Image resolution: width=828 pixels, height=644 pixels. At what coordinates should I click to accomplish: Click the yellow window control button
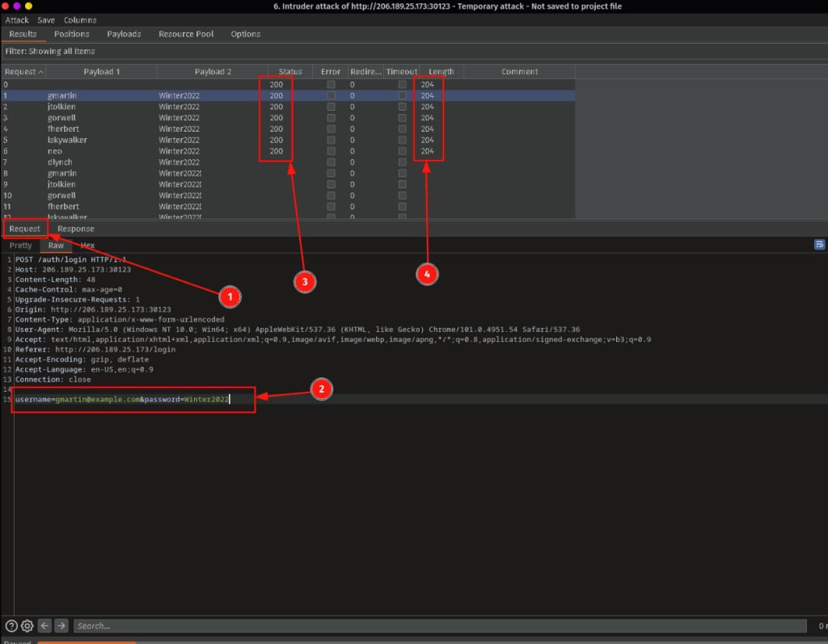tap(29, 6)
